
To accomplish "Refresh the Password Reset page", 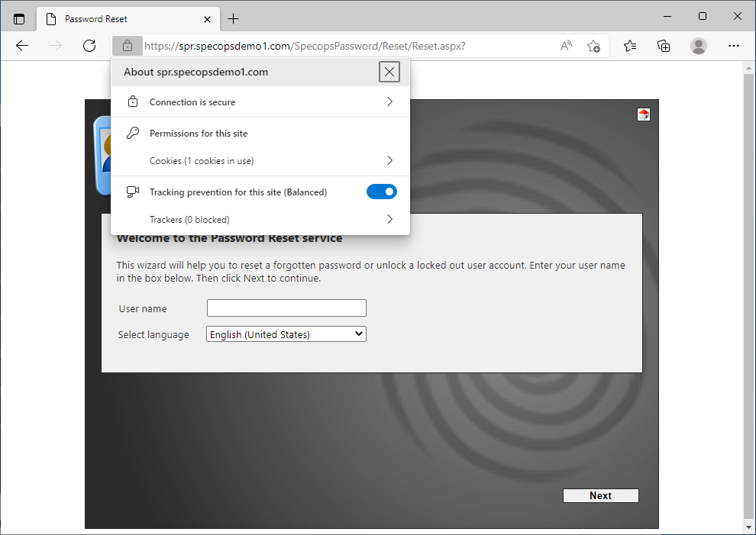I will point(89,46).
